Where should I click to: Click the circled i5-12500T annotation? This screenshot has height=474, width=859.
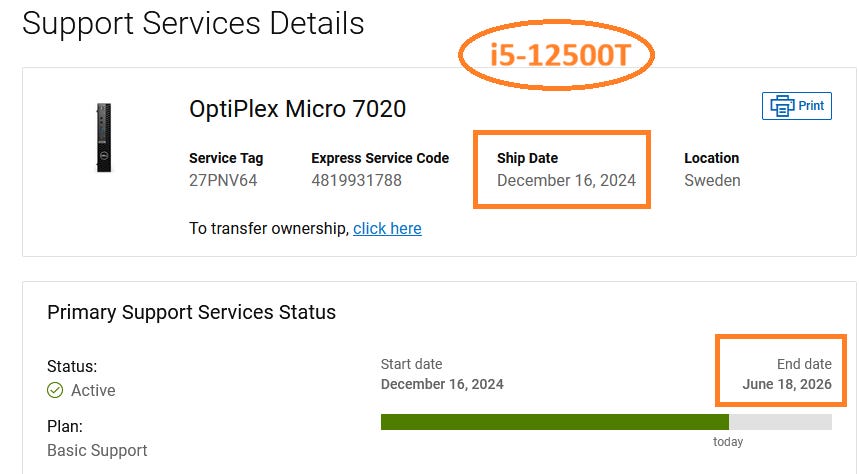558,56
